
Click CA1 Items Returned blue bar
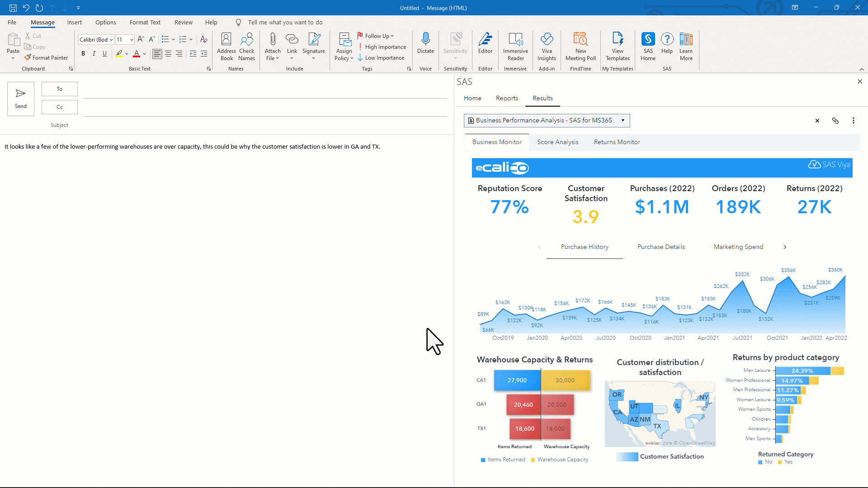[517, 380]
